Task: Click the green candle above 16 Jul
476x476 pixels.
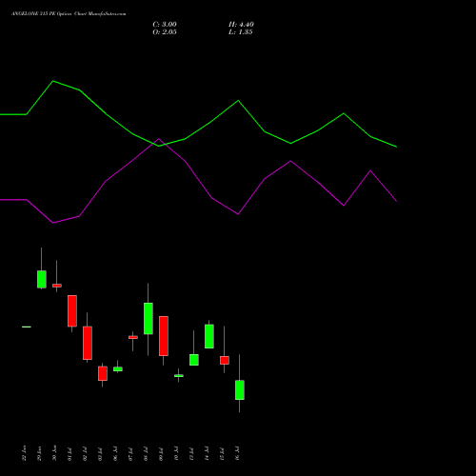Action: click(x=240, y=390)
